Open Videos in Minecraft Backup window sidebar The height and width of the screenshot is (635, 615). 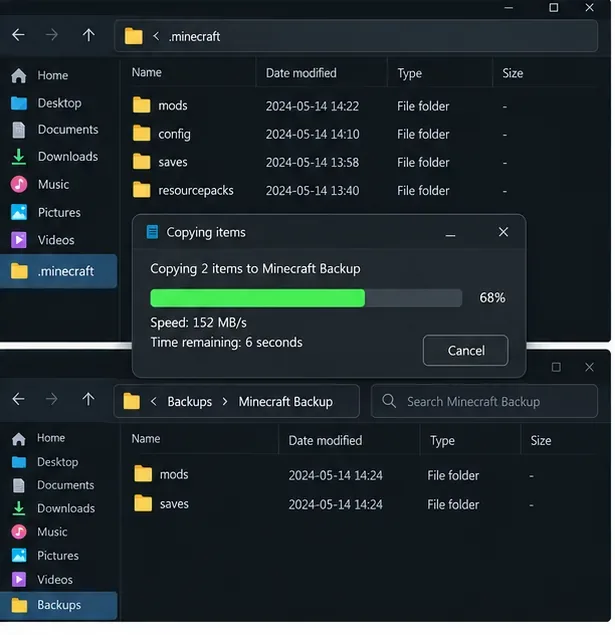tap(41, 580)
